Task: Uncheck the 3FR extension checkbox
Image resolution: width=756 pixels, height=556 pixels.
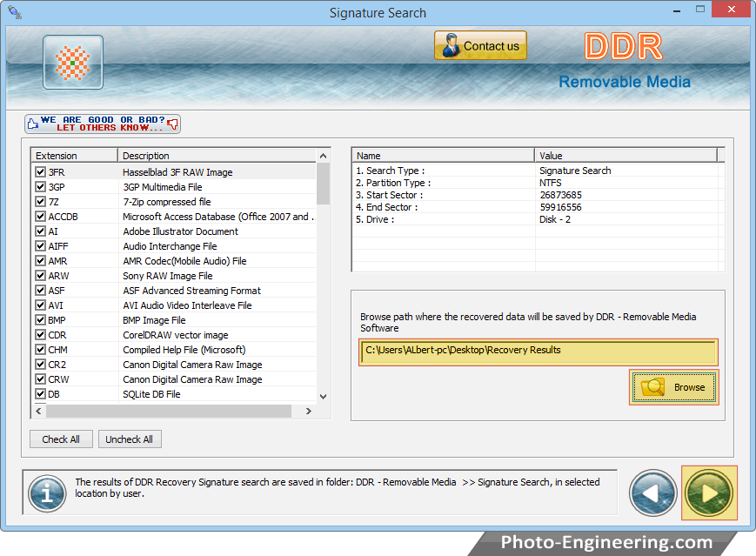Action: (41, 171)
